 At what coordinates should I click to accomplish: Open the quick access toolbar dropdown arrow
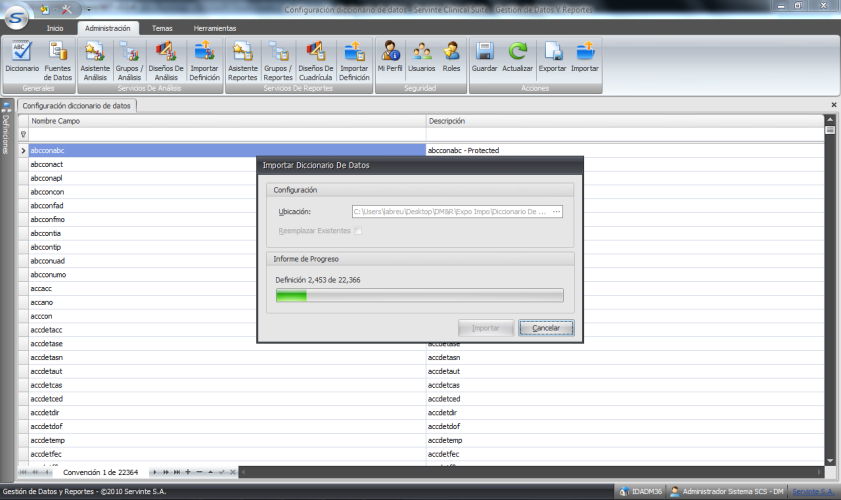(x=89, y=9)
